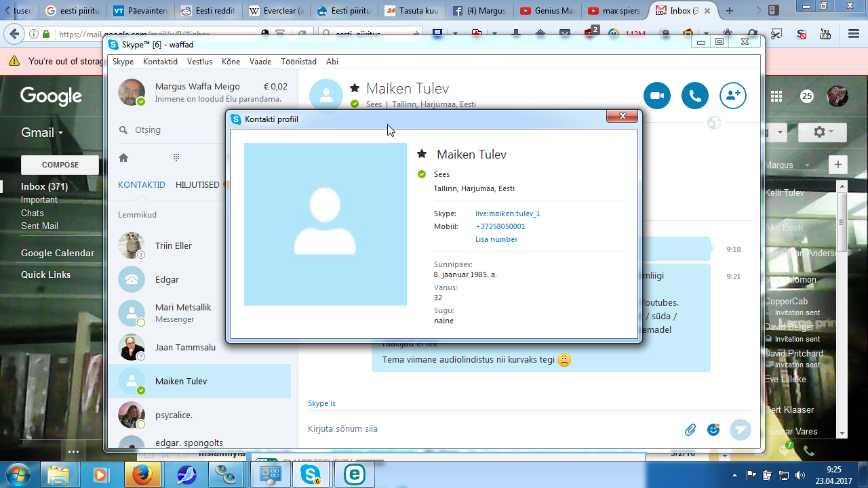Screen dimensions: 868x488
Task: Open the volume control in system tray
Action: [801, 475]
